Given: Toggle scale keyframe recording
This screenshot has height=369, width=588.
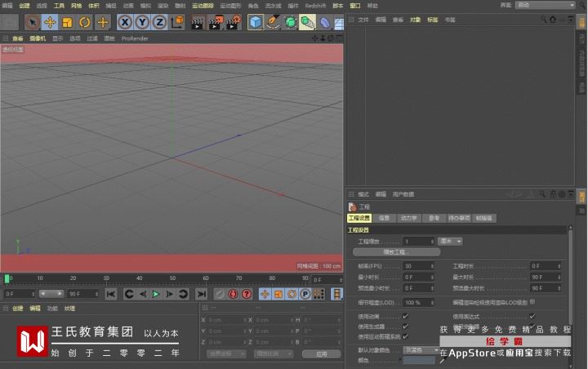Looking at the screenshot, I should (x=278, y=295).
